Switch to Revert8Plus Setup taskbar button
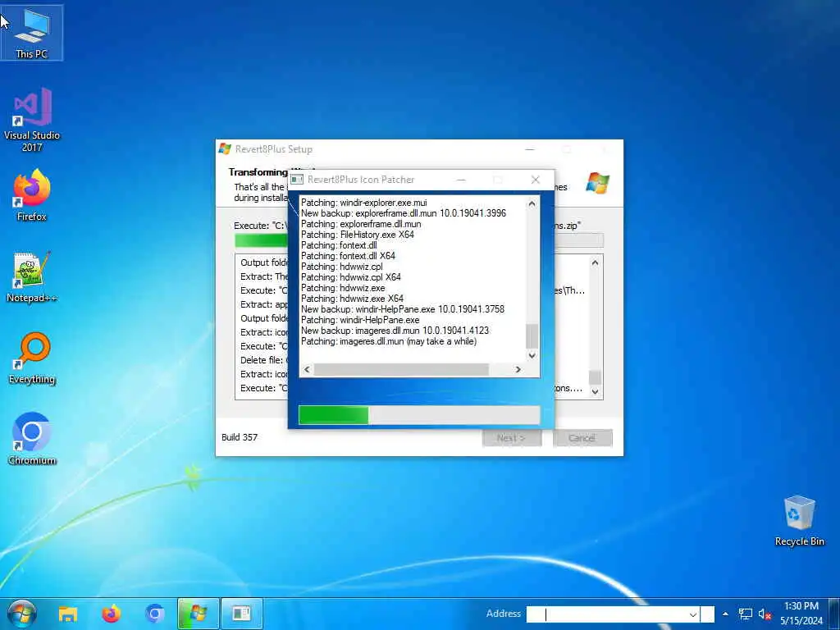The height and width of the screenshot is (630, 840). pyautogui.click(x=199, y=614)
